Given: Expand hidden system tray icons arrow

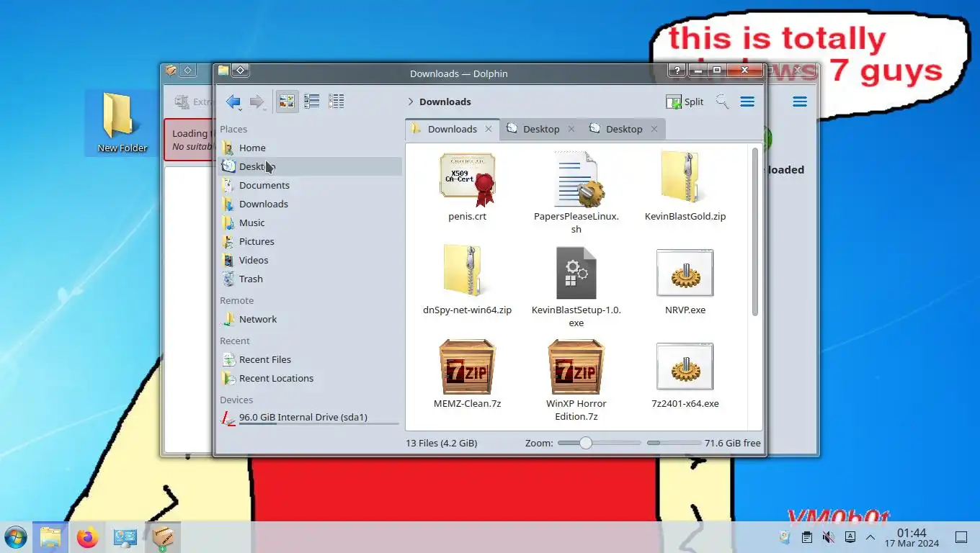Looking at the screenshot, I should tap(870, 537).
